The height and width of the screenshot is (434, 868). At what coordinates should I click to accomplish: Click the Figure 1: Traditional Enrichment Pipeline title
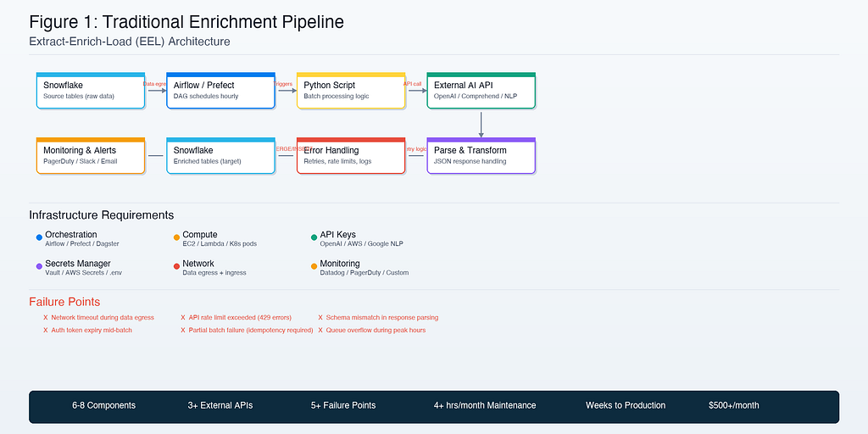(x=186, y=22)
